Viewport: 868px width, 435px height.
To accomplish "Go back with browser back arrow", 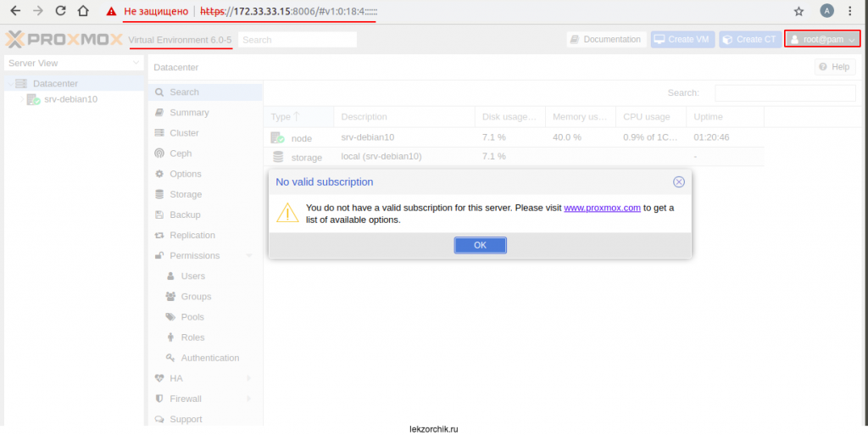I will pyautogui.click(x=15, y=10).
